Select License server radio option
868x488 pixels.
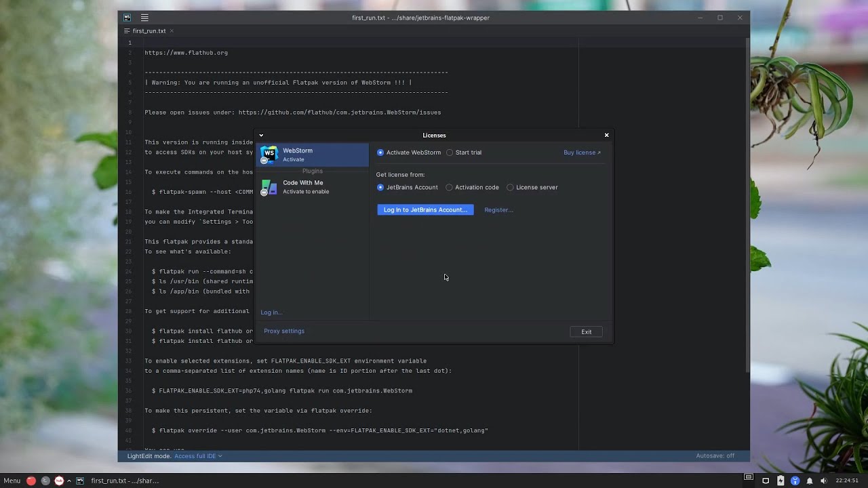click(532, 187)
